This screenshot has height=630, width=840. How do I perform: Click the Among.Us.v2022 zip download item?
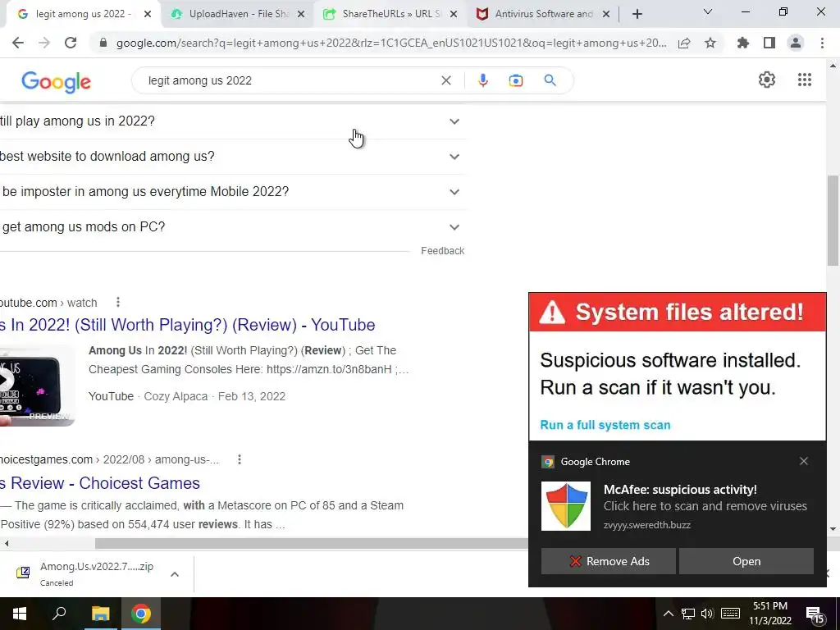point(85,573)
